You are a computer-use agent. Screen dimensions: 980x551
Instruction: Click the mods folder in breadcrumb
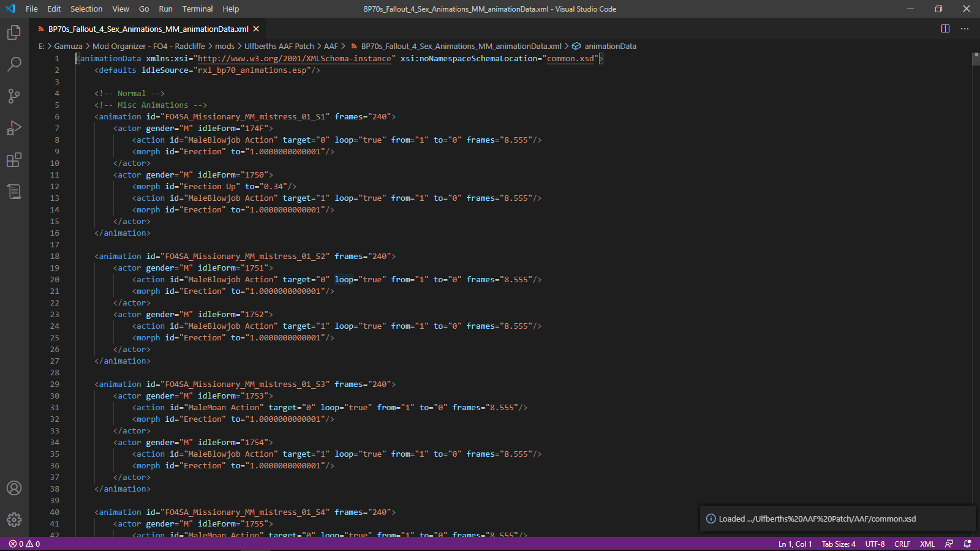point(225,46)
